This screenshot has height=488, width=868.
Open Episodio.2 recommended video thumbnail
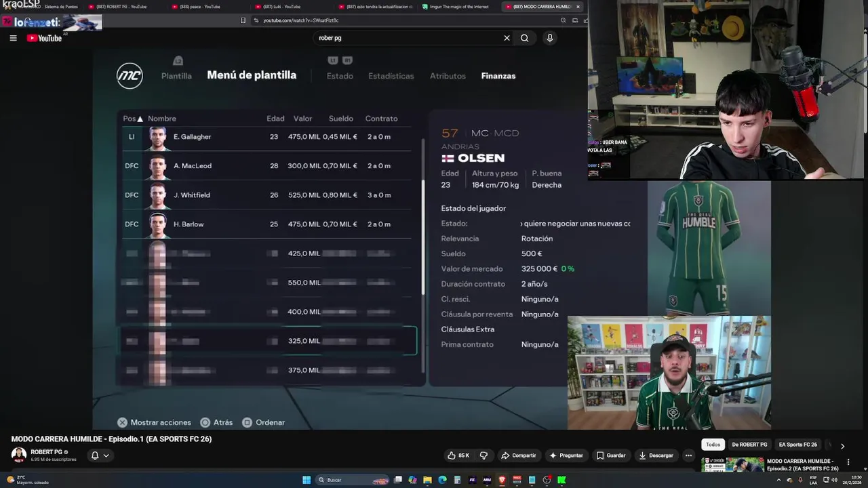pyautogui.click(x=732, y=465)
